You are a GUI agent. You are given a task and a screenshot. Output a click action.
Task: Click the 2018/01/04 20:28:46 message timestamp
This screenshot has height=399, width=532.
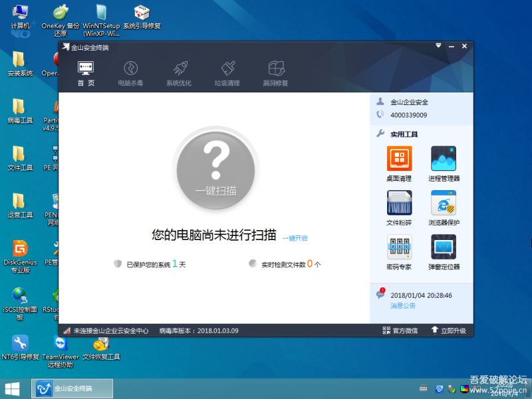click(421, 295)
